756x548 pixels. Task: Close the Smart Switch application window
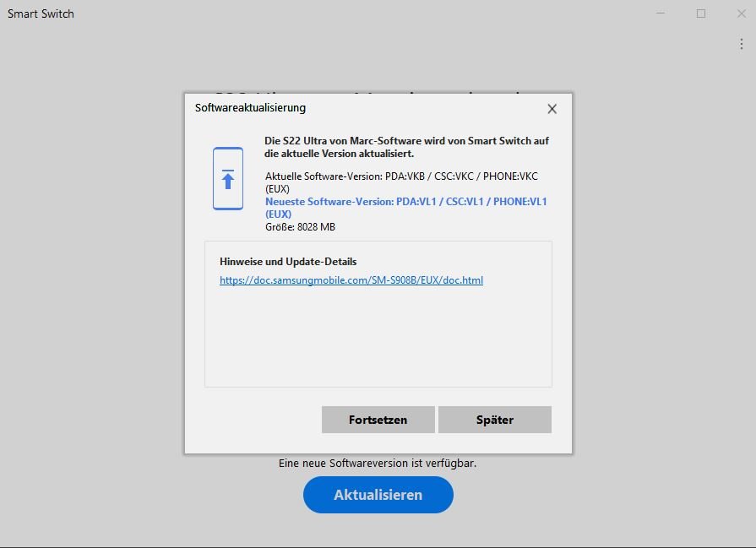741,14
